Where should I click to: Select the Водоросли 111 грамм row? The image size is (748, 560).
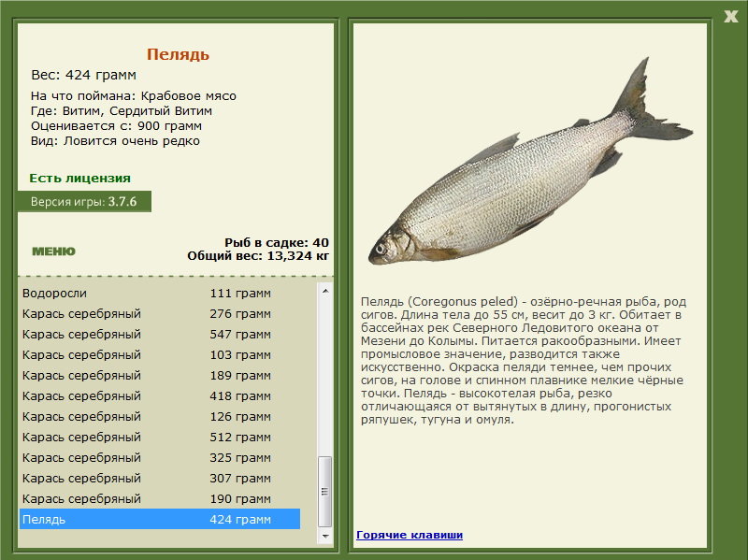click(x=160, y=293)
